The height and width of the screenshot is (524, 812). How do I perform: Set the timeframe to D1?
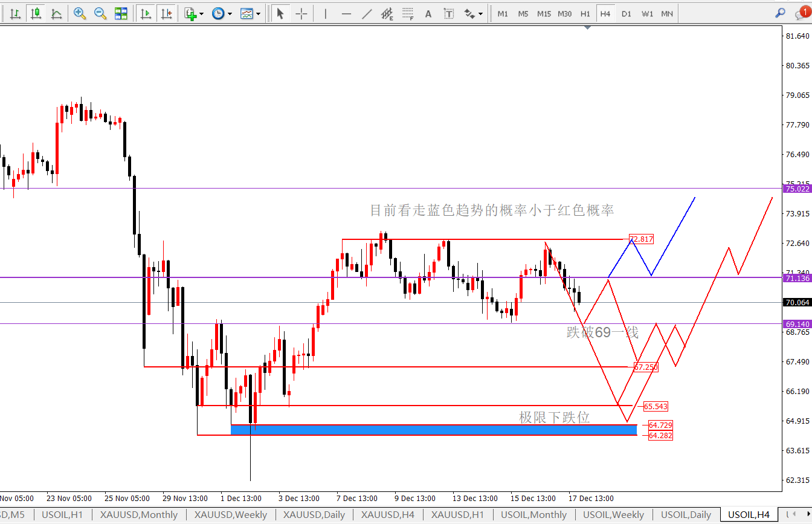(627, 13)
